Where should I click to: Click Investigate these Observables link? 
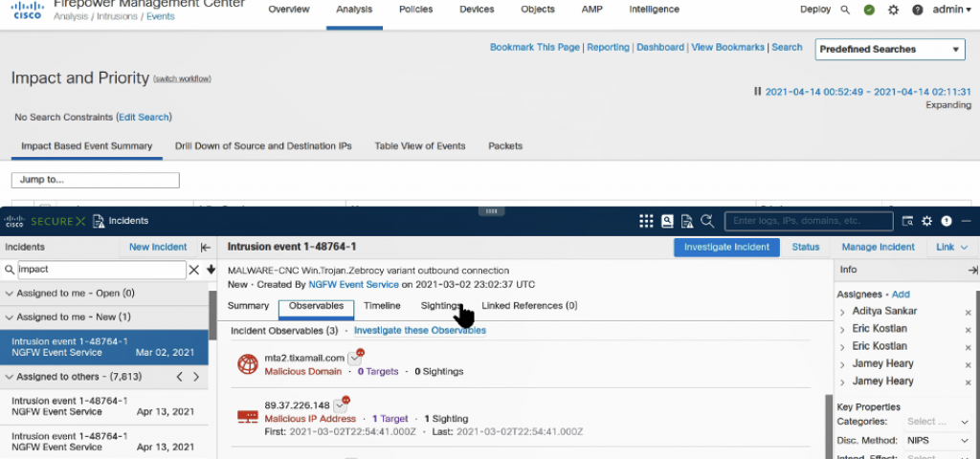coord(420,330)
